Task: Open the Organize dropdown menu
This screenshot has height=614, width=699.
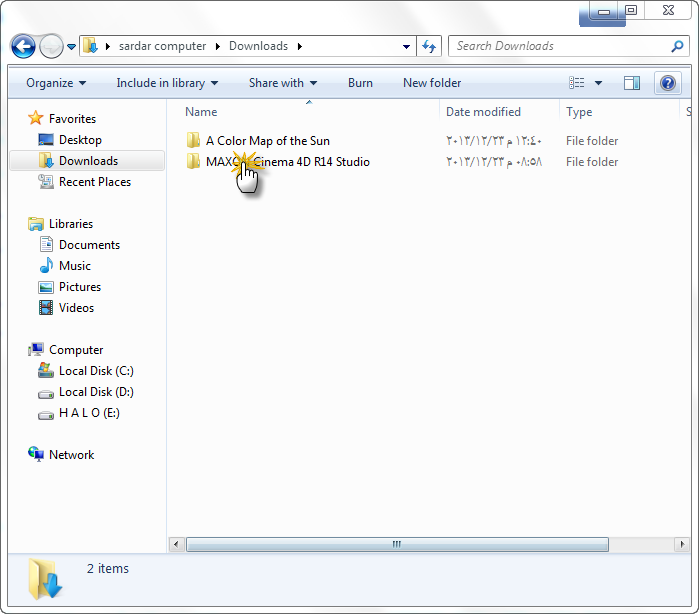Action: pos(56,83)
